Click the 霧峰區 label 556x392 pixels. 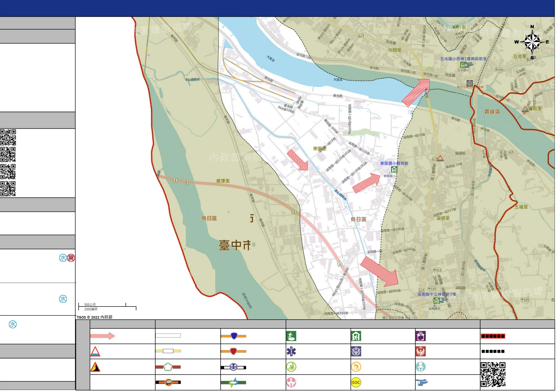[x=492, y=112]
